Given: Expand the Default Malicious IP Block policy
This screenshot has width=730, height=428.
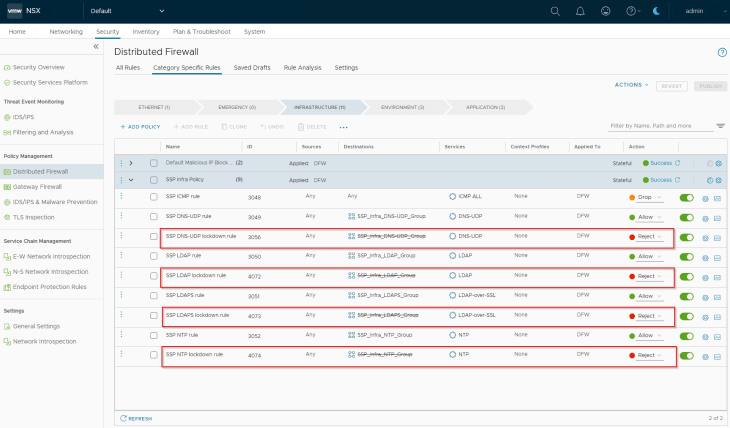Looking at the screenshot, I should pos(131,163).
